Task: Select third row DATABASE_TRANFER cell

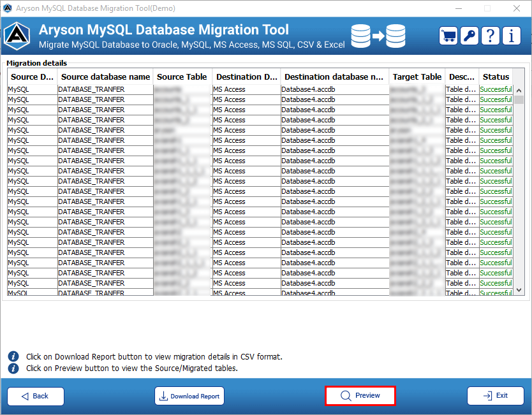Action: [x=105, y=110]
